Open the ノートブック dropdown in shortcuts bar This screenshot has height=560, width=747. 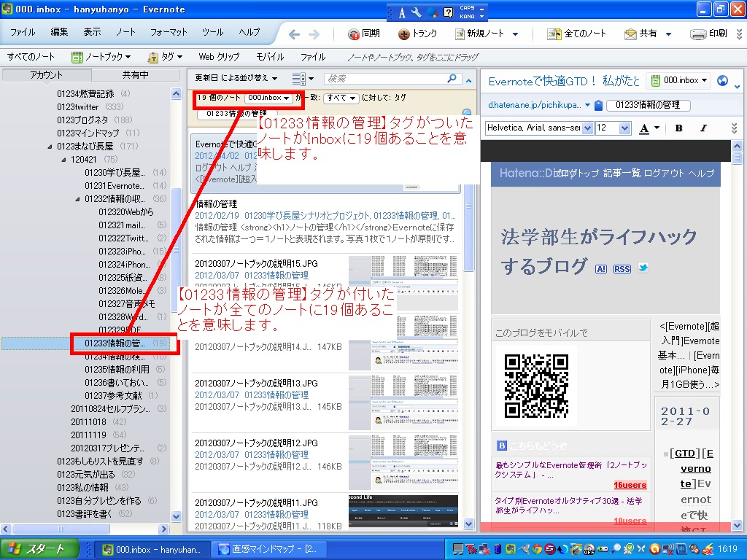101,57
